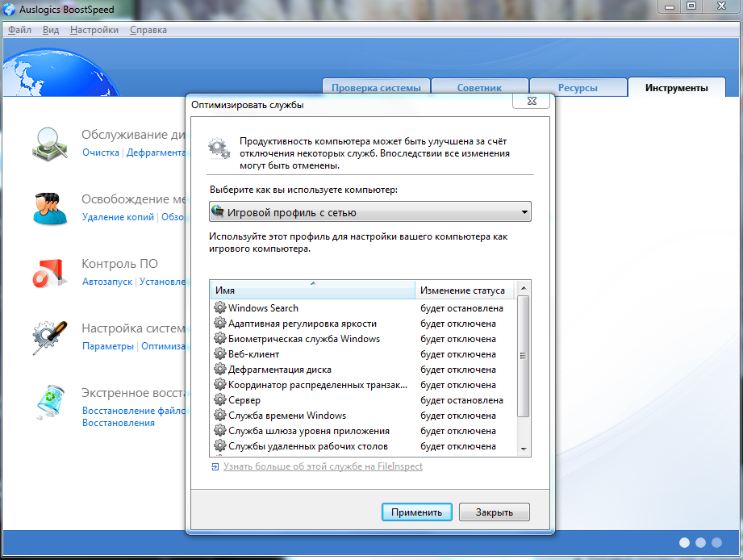The width and height of the screenshot is (743, 560).
Task: Click the first white dot in bottom bar
Action: tap(684, 542)
